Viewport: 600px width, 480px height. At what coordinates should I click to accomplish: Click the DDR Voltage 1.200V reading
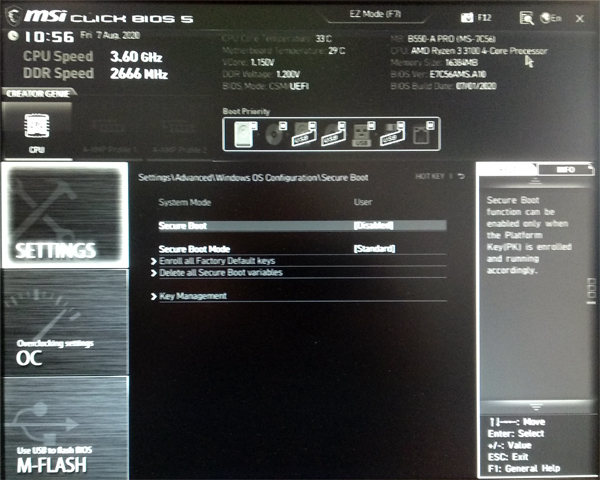261,74
